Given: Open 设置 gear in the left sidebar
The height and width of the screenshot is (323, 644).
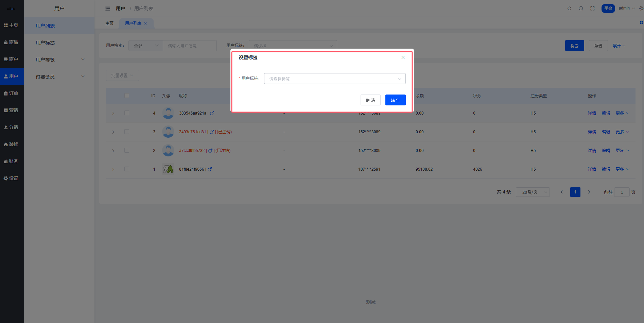Looking at the screenshot, I should point(11,178).
